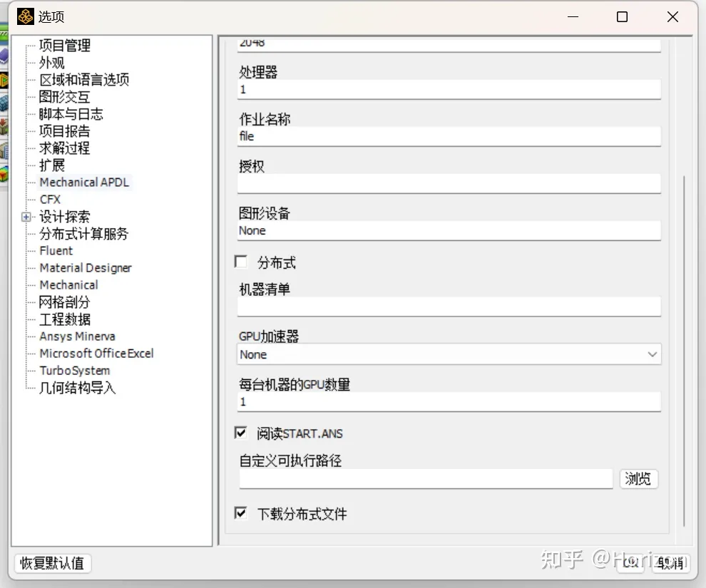The height and width of the screenshot is (588, 706).
Task: Select 外观 in the options tree
Action: tap(52, 63)
